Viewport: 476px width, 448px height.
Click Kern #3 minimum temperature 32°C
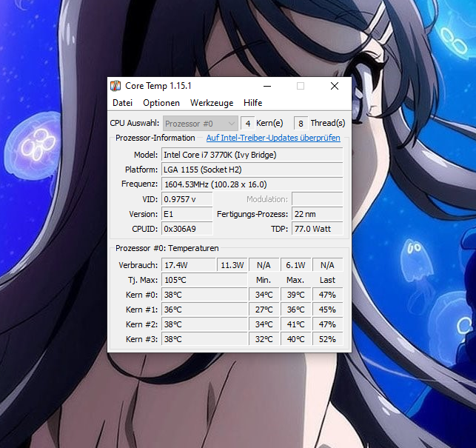[x=264, y=339]
